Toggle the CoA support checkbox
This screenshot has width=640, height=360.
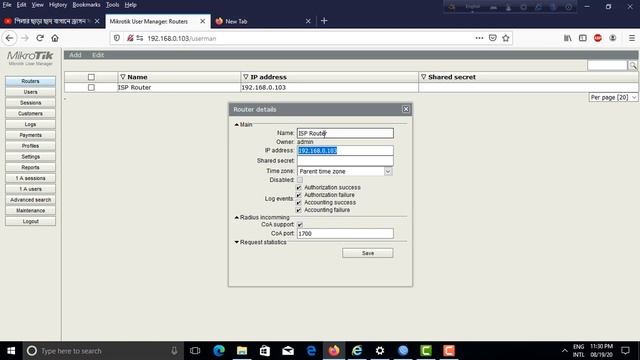click(300, 225)
